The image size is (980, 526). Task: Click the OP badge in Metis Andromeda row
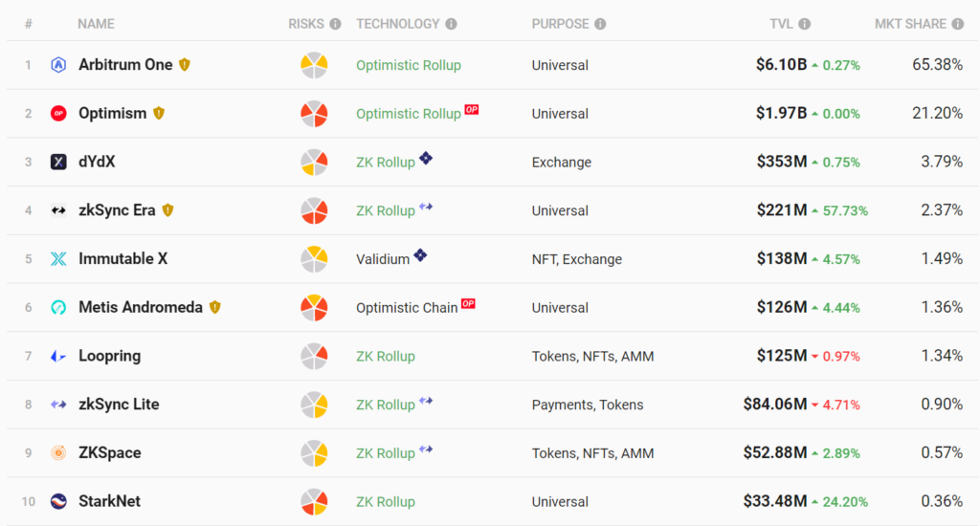[x=468, y=303]
